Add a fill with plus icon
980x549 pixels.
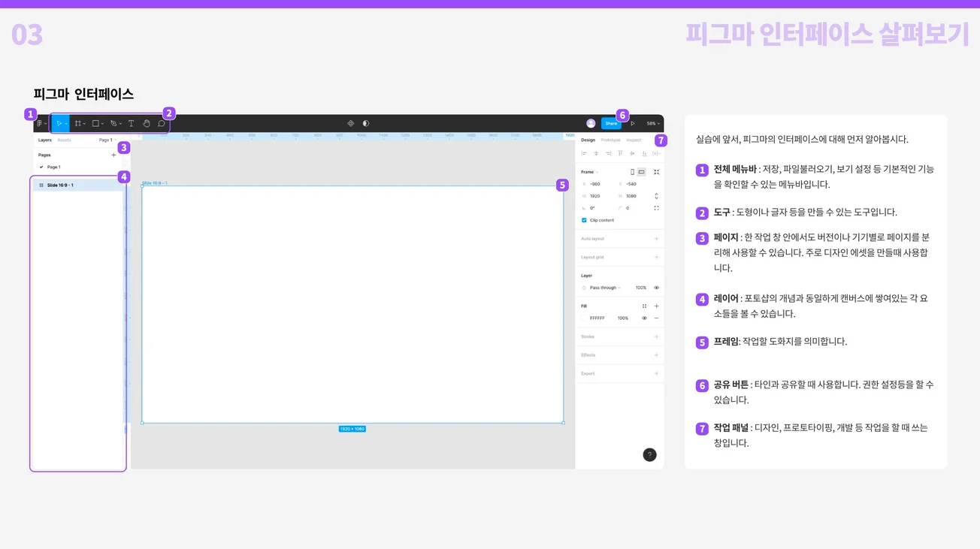656,306
